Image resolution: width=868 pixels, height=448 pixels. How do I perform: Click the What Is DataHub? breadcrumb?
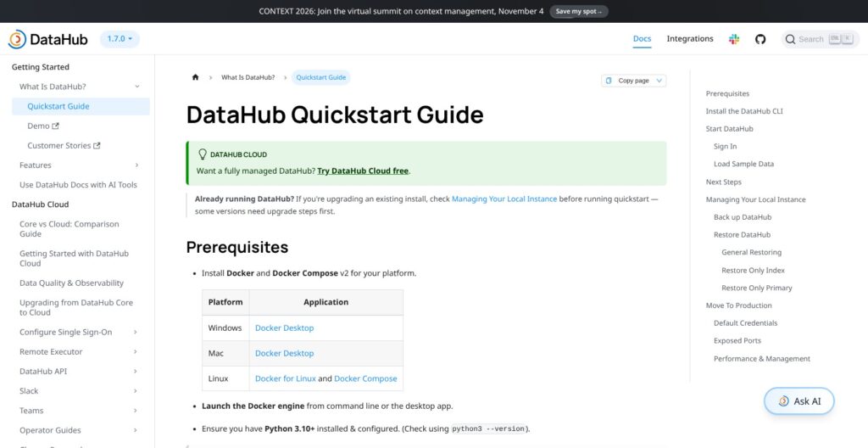248,77
